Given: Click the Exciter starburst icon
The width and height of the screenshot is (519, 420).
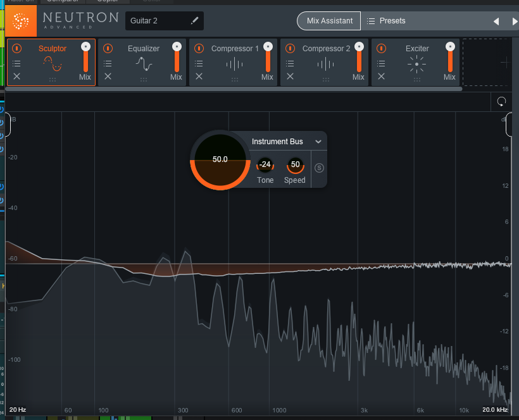Looking at the screenshot, I should point(416,64).
